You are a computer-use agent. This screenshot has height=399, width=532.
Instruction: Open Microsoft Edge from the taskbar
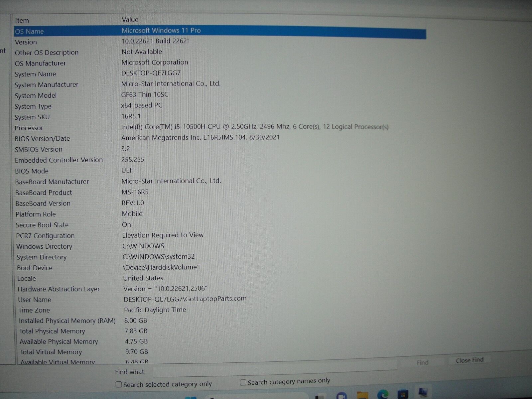tap(383, 395)
